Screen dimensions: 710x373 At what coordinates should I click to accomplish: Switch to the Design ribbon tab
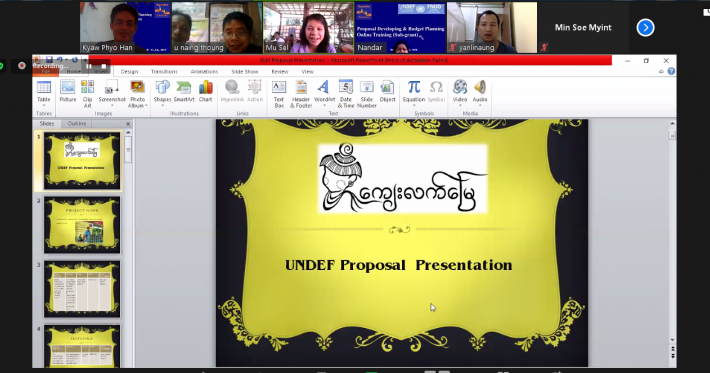click(129, 72)
